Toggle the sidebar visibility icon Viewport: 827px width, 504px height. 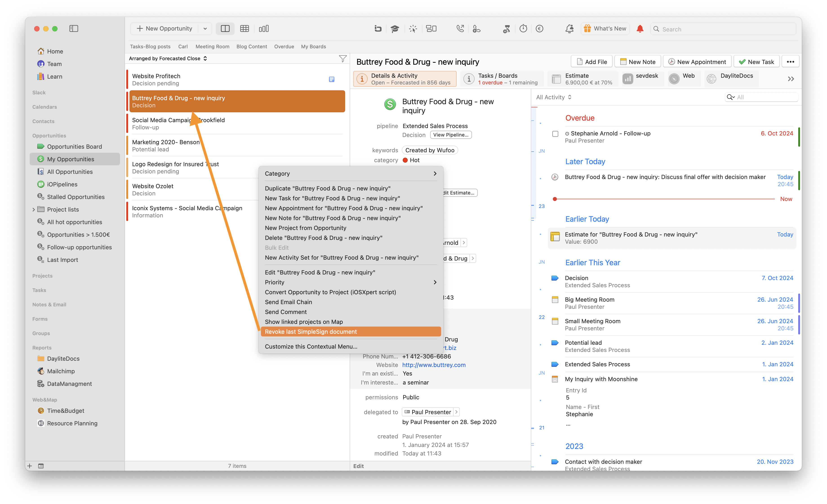(x=74, y=29)
